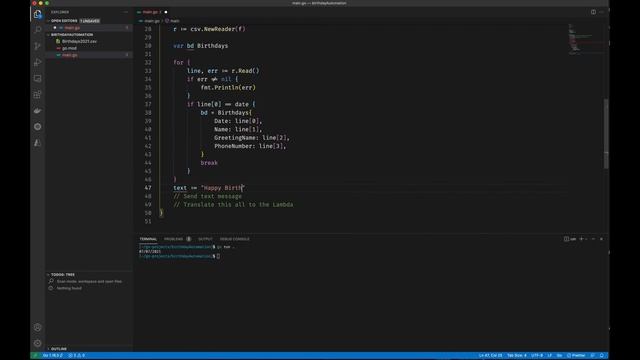
Task: Open Explorer more actions ellipsis
Action: coord(125,12)
